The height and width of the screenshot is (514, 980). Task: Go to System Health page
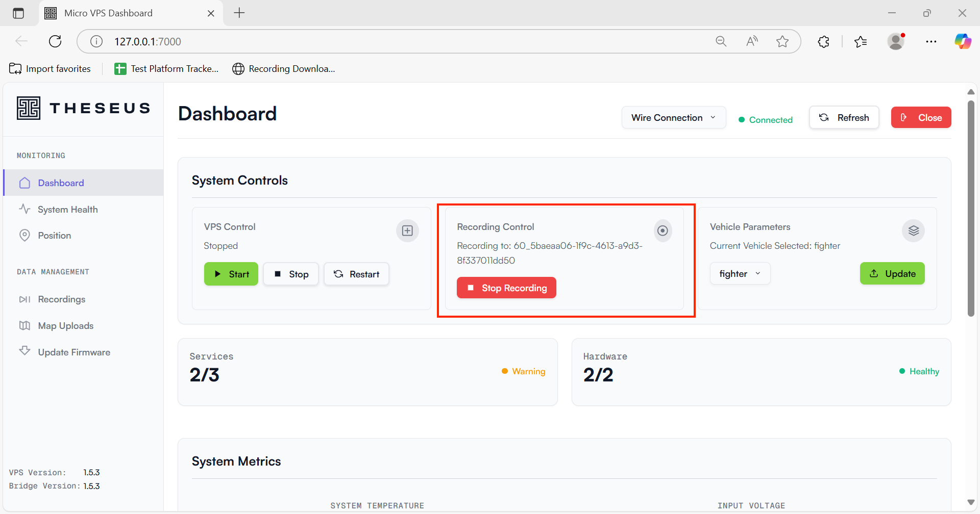pyautogui.click(x=67, y=210)
